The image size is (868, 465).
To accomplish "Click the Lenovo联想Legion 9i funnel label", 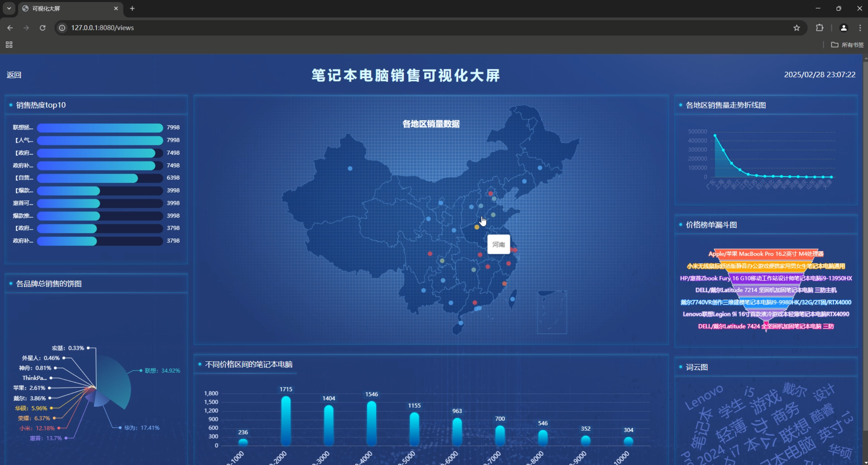I will [766, 314].
